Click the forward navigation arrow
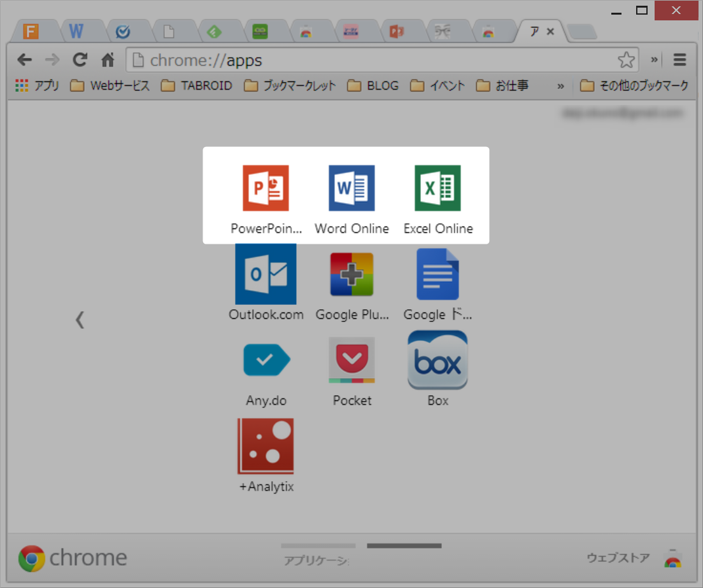The width and height of the screenshot is (703, 588). 52,60
